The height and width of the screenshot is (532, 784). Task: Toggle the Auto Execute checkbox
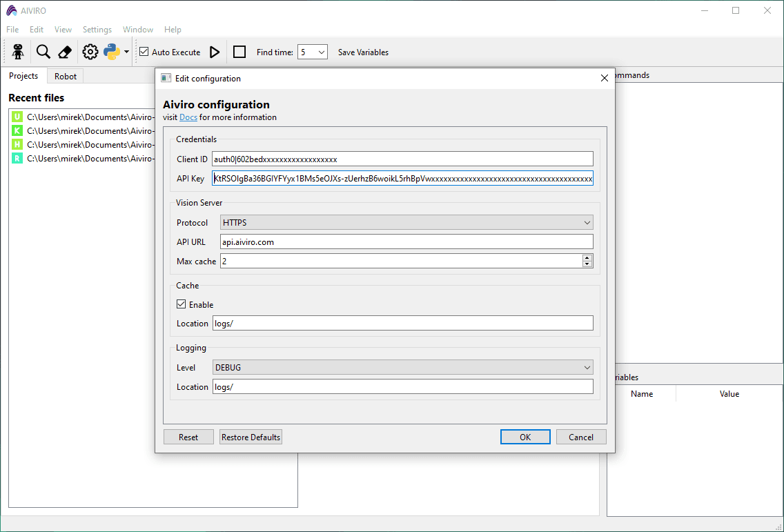pos(144,52)
